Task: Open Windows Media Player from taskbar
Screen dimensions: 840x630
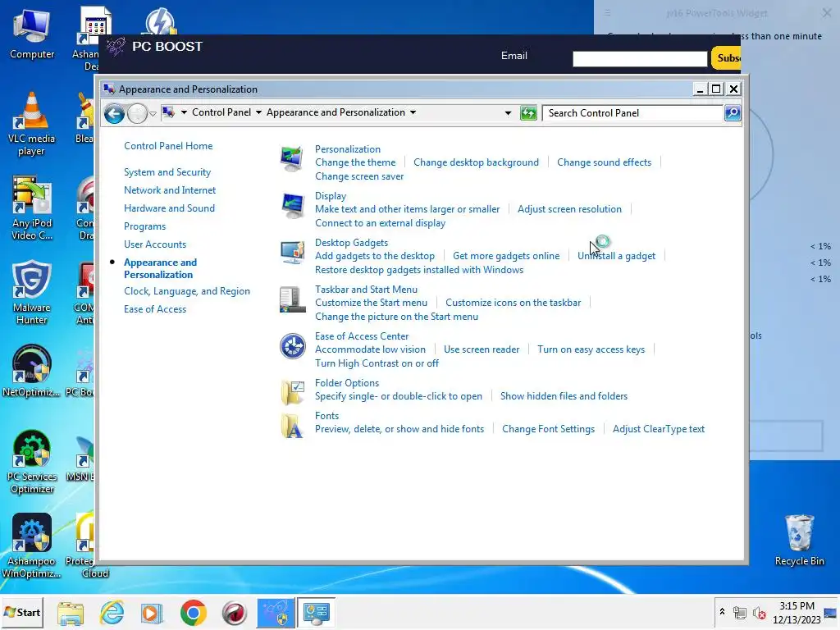Action: pos(152,613)
